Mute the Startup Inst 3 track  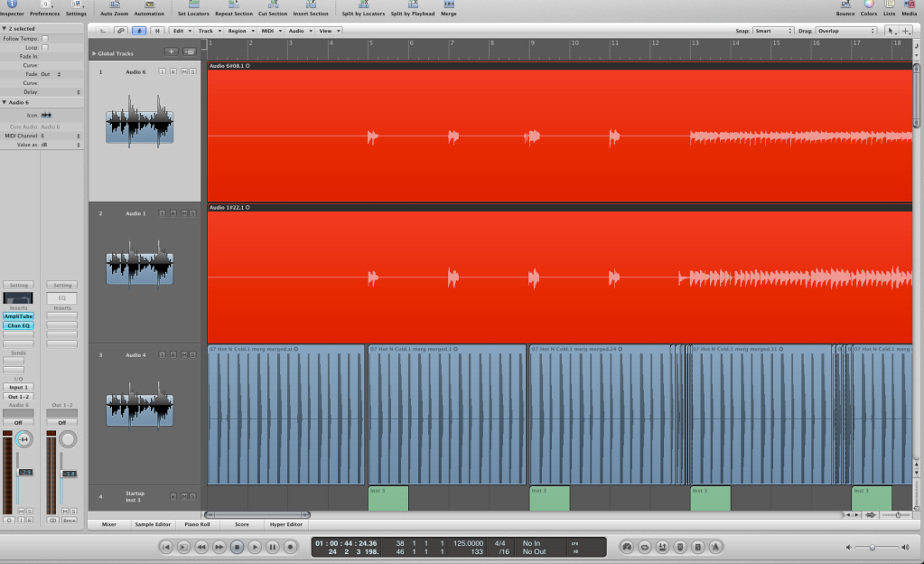click(184, 496)
